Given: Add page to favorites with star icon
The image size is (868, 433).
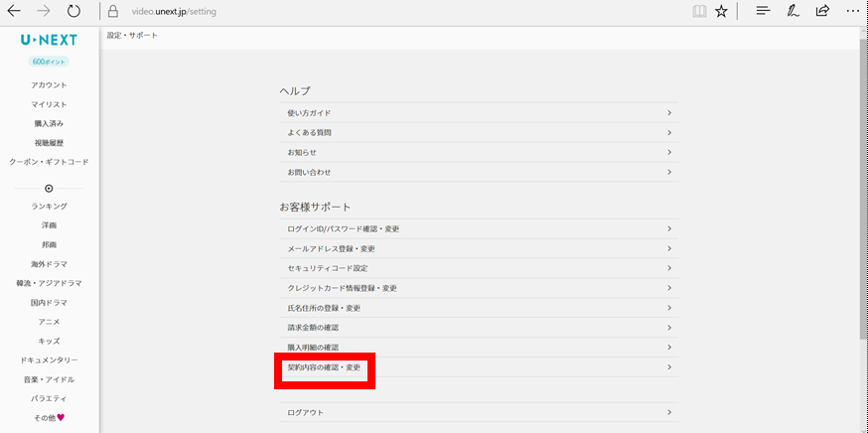Looking at the screenshot, I should coord(721,11).
